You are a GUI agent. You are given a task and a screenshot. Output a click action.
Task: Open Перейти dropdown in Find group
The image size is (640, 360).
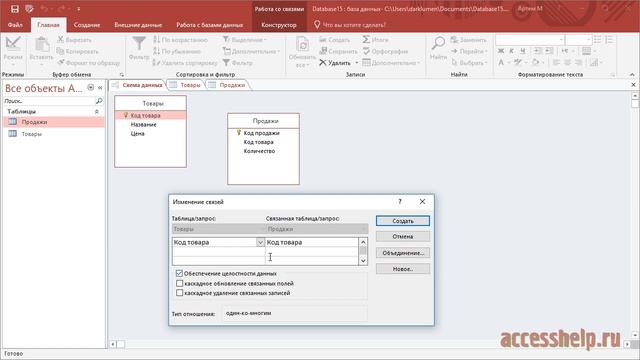(x=469, y=51)
